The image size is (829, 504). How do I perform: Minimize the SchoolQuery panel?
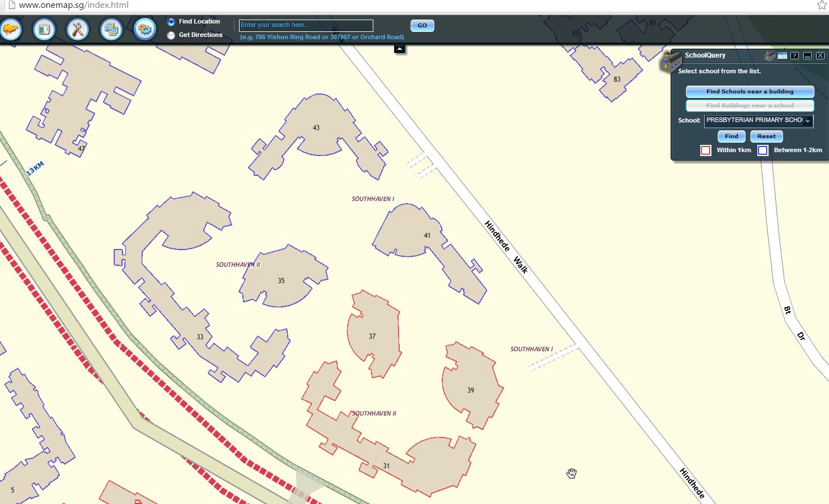click(807, 55)
